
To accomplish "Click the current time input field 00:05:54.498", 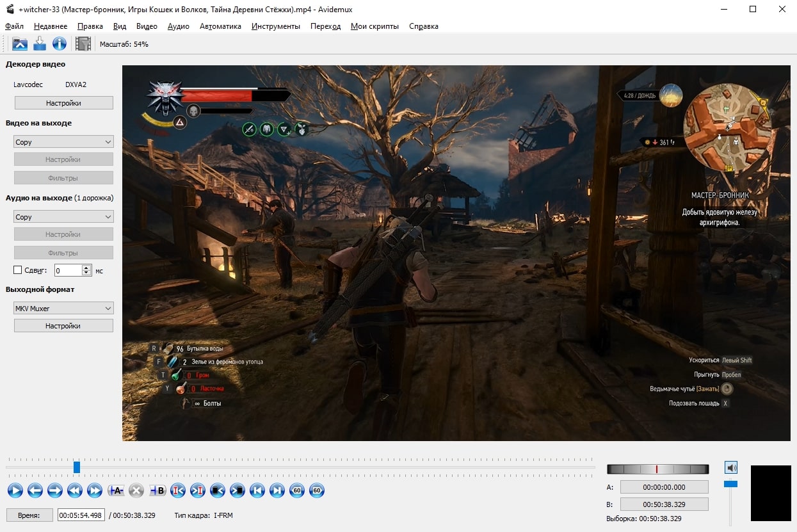I will click(x=81, y=515).
